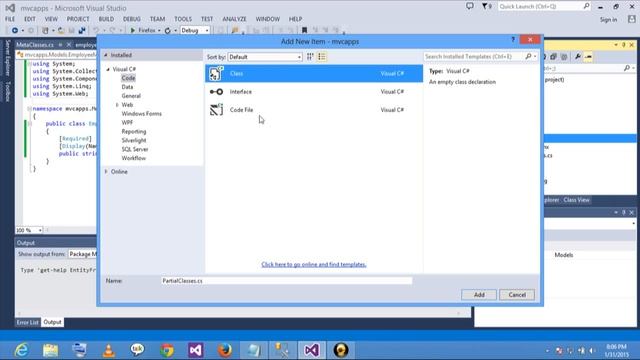Click Sign in at top right

point(608,20)
